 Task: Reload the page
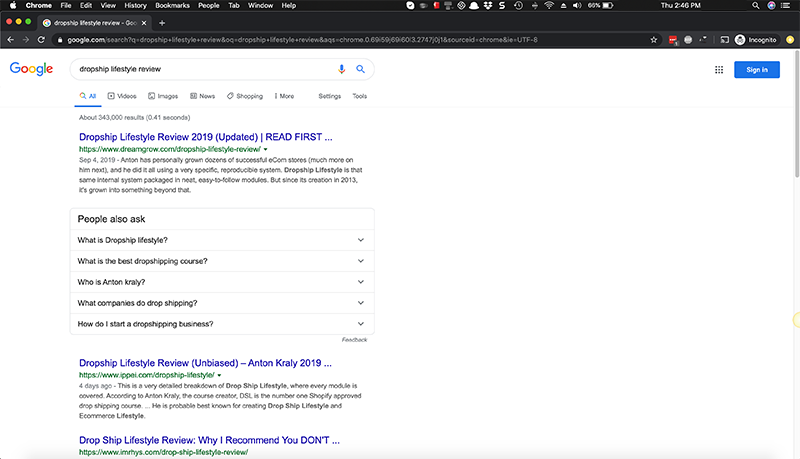tap(41, 40)
